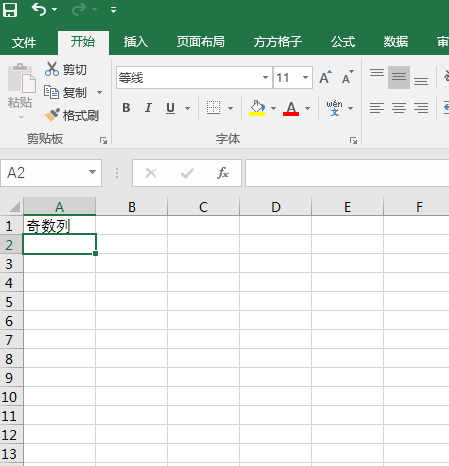The width and height of the screenshot is (449, 466).
Task: Open the fill color dropdown arrow
Action: tap(274, 108)
